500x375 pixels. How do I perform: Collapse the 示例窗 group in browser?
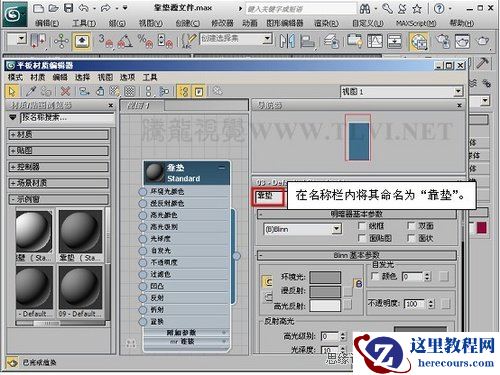coord(59,199)
